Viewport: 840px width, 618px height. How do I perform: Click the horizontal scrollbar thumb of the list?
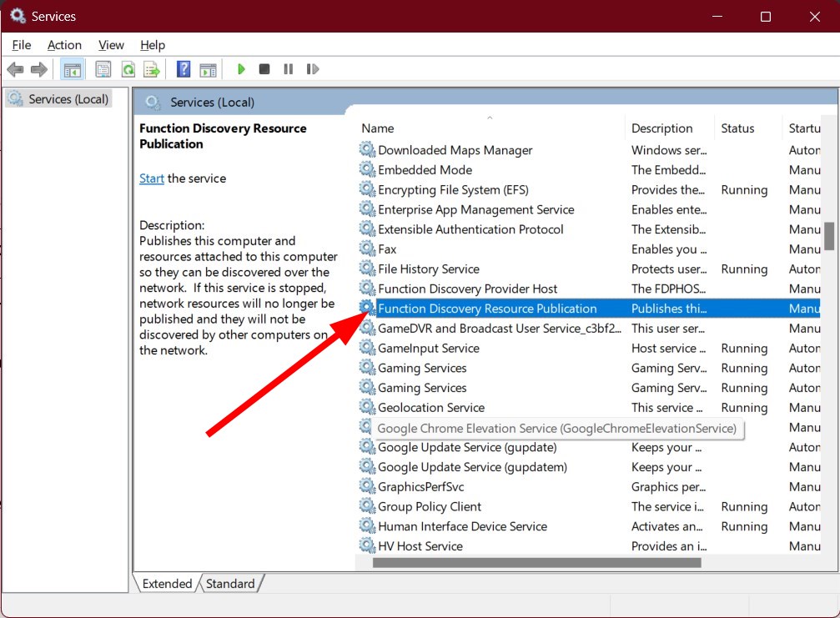click(x=537, y=562)
